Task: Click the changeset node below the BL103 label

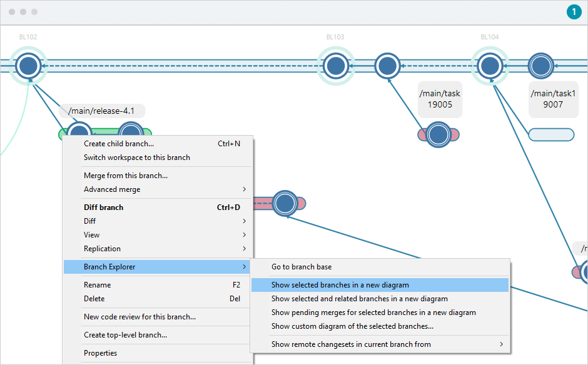Action: pos(336,65)
